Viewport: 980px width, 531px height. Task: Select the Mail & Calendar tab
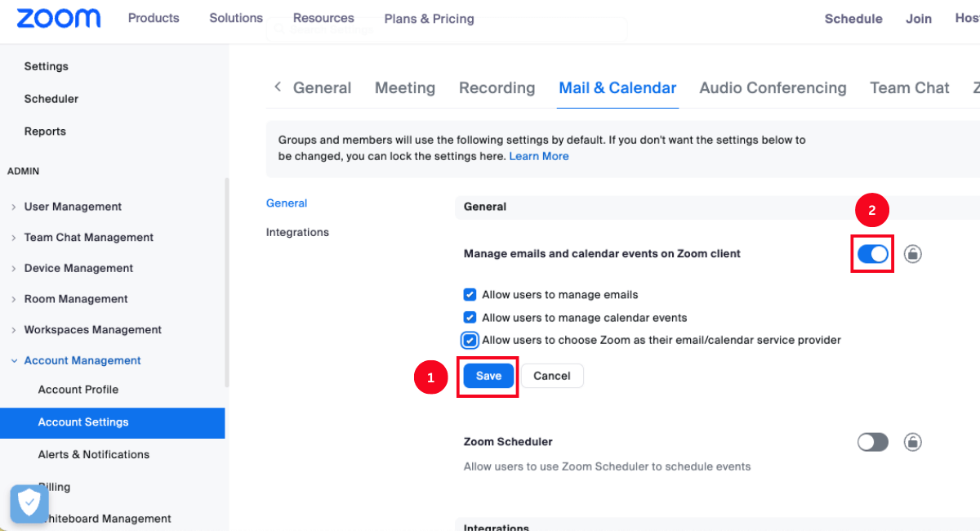pos(617,88)
